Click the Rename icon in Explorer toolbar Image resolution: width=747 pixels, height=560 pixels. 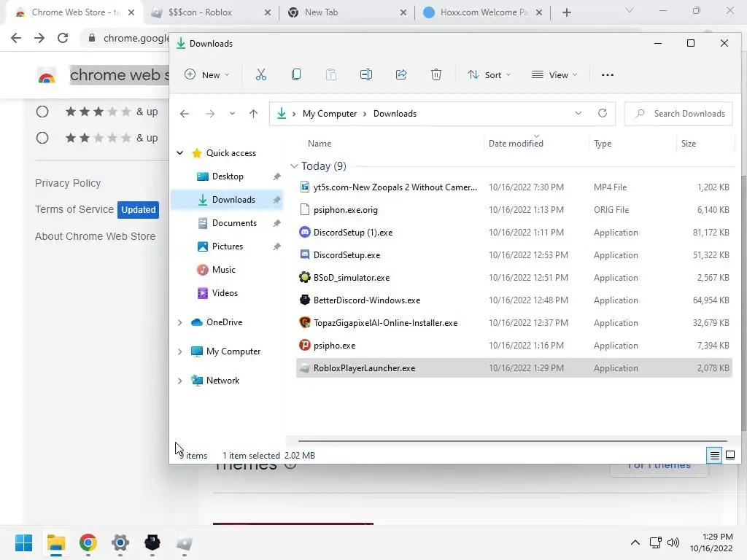[366, 75]
